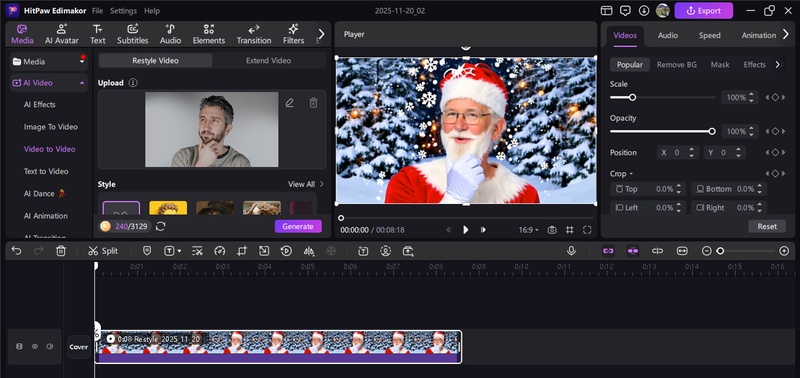
Task: Toggle the track lock icon
Action: click(x=19, y=346)
